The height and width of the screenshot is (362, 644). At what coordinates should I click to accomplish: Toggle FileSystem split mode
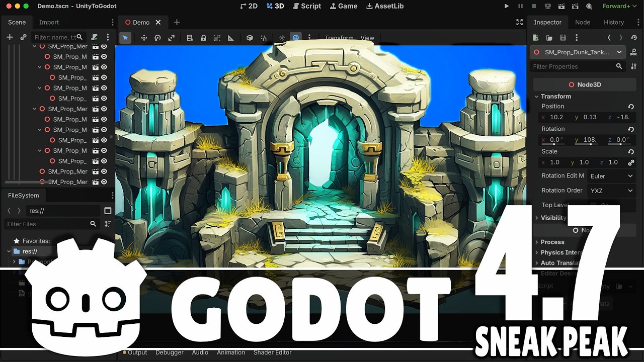point(108,211)
